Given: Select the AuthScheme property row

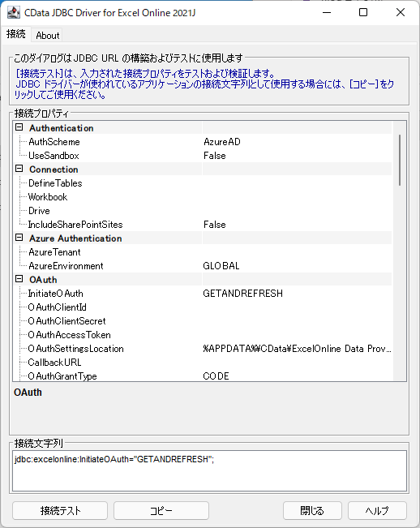Looking at the screenshot, I should [203, 142].
